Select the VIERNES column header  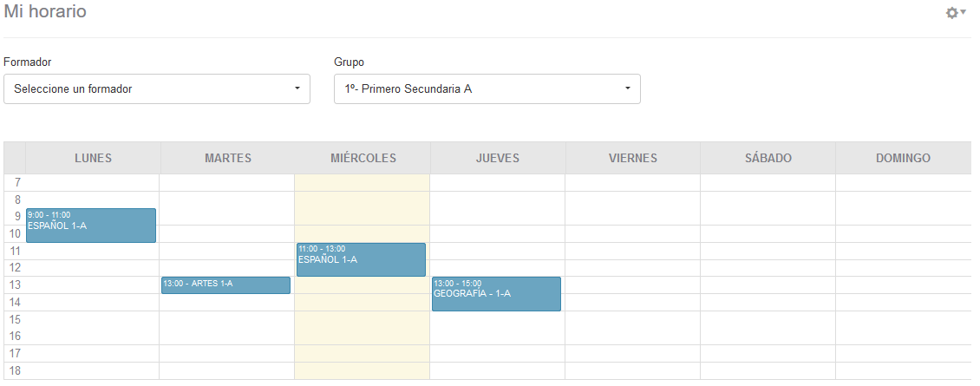[x=633, y=158]
